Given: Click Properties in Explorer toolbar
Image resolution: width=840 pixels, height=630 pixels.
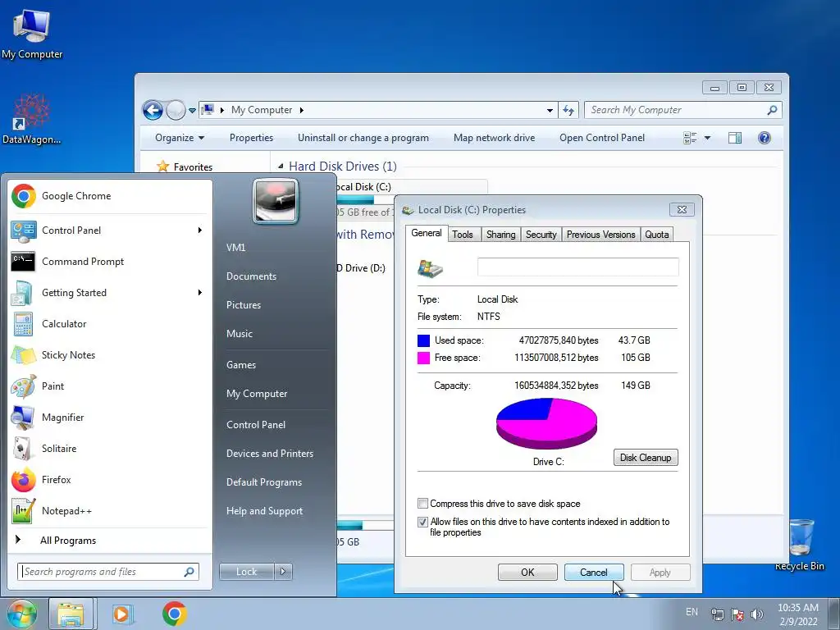Looking at the screenshot, I should point(251,138).
